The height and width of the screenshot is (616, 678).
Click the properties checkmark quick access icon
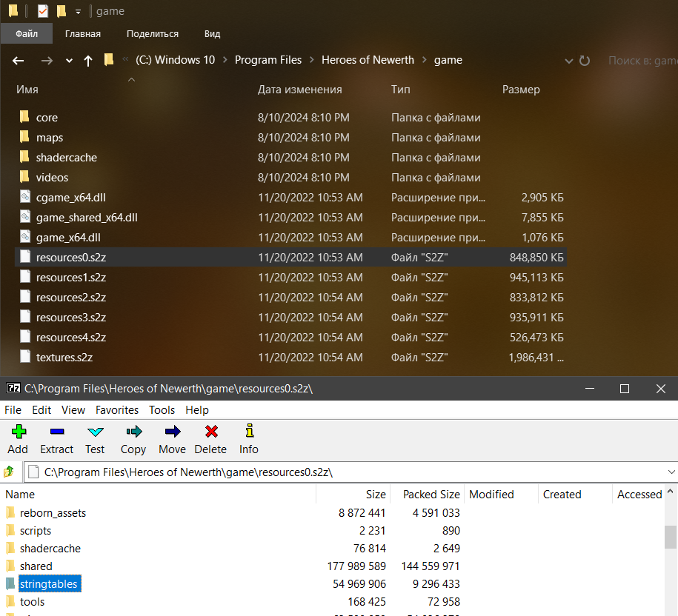(x=42, y=11)
